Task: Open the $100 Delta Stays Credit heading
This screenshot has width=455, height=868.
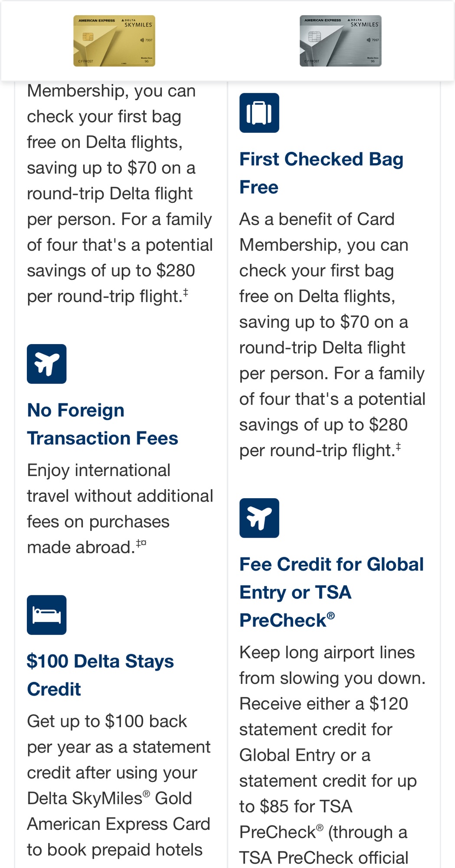Action: point(100,675)
